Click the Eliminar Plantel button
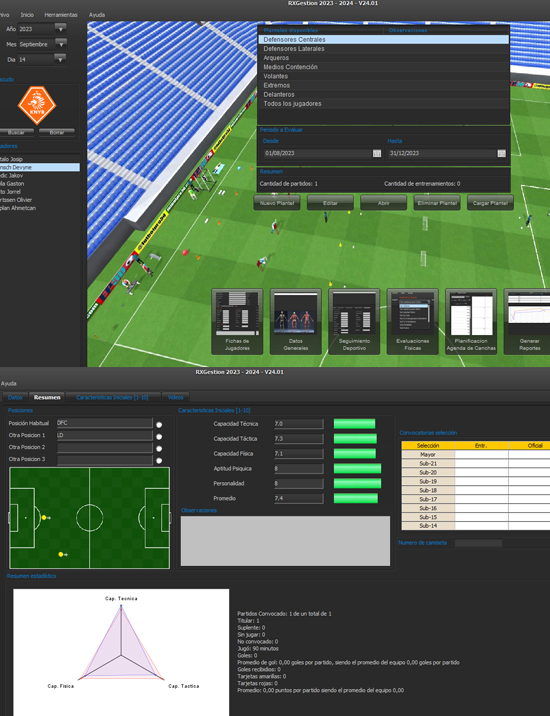 tap(437, 203)
